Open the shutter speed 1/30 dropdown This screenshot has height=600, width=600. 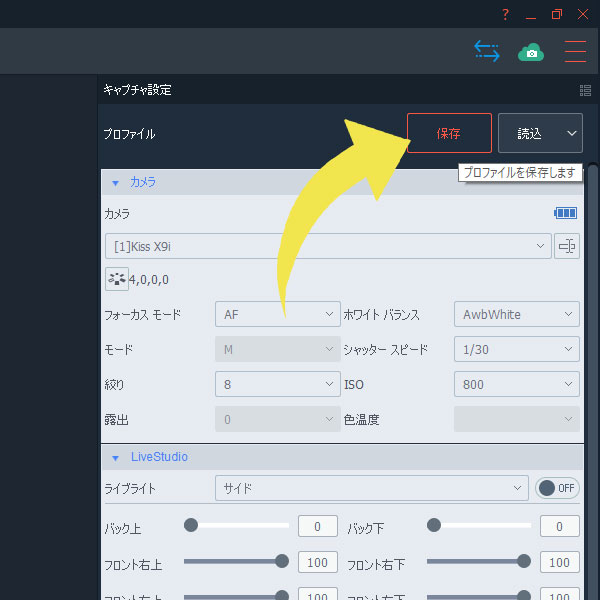516,349
